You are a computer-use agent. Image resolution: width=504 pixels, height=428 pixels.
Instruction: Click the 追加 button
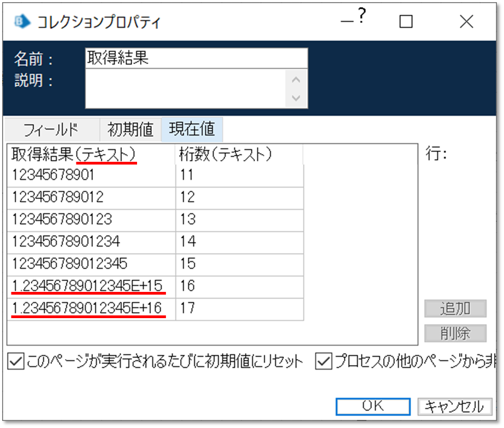pos(455,309)
